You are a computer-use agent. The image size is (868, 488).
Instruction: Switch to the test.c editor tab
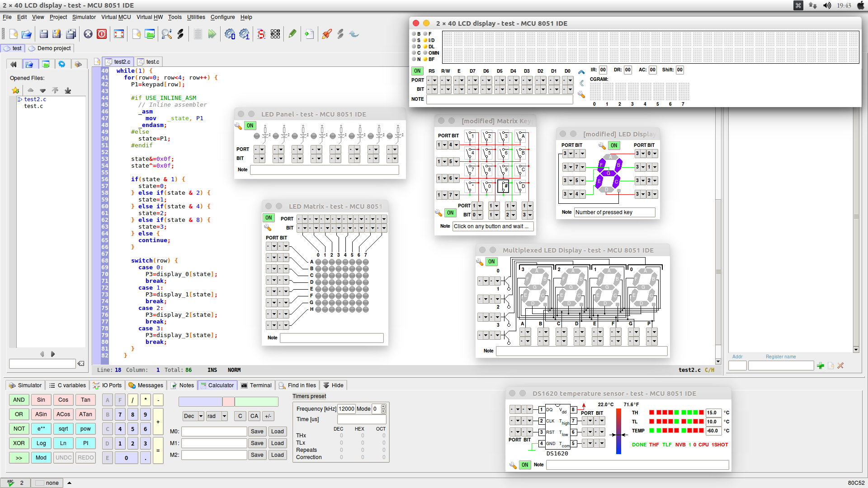(149, 62)
